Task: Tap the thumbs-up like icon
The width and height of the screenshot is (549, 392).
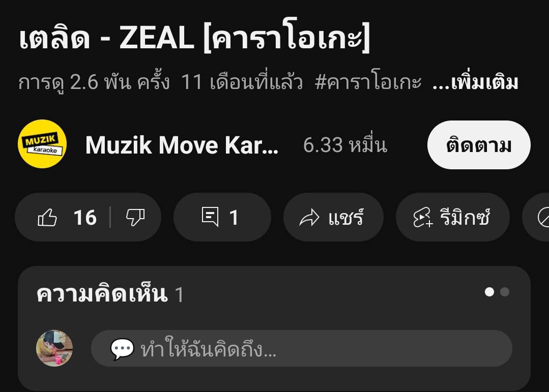Action: [x=47, y=217]
